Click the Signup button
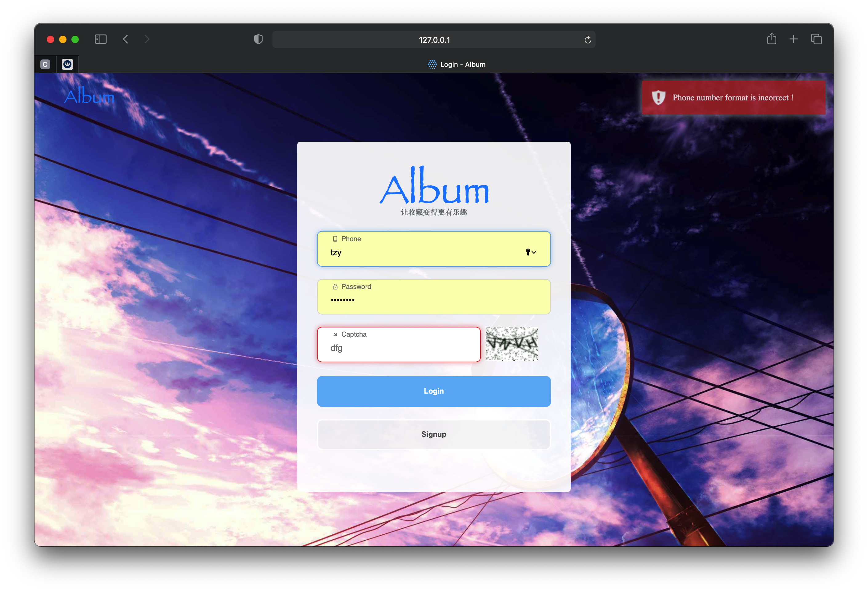Viewport: 868px width, 592px height. click(434, 434)
